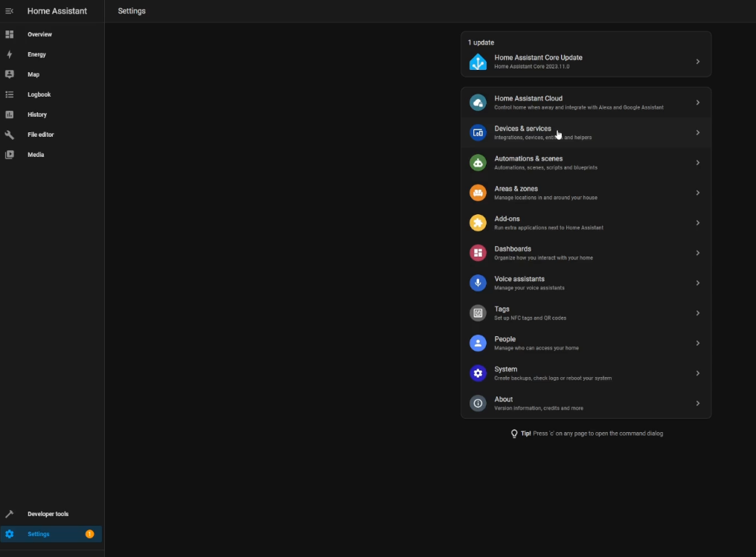This screenshot has width=756, height=557.
Task: Click chevron on Add-ons row
Action: (x=698, y=222)
